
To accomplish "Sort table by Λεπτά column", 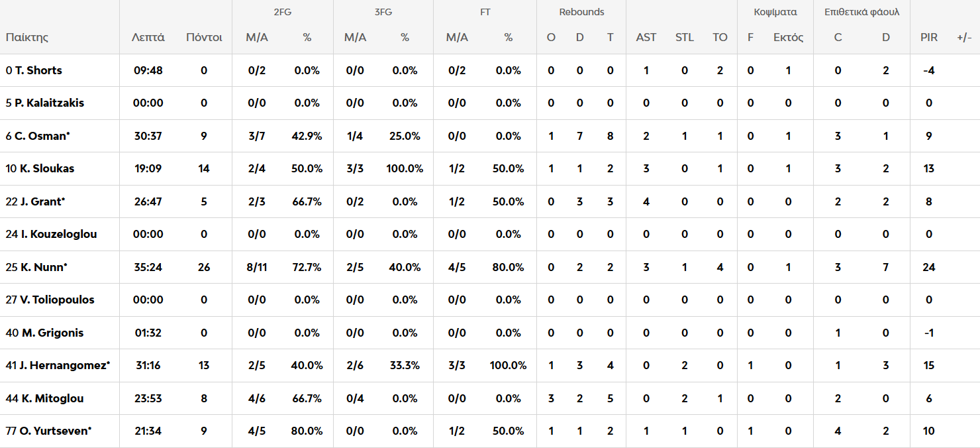I will [148, 37].
